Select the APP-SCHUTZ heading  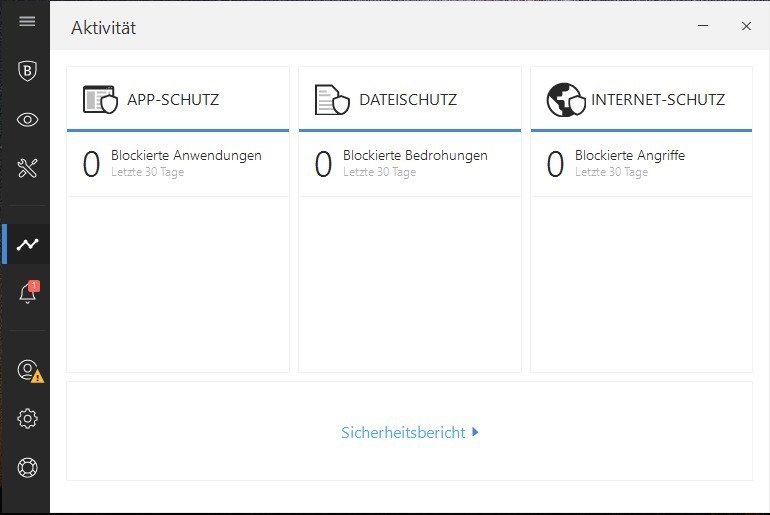(173, 100)
